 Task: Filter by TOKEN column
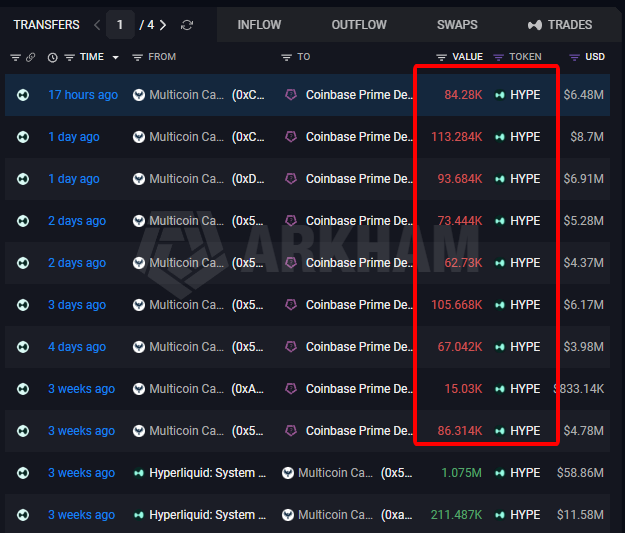498,58
